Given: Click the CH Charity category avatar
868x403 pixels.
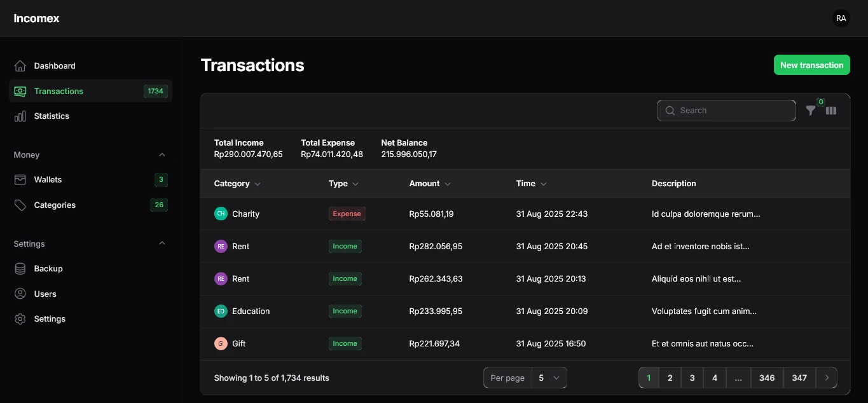Looking at the screenshot, I should [x=221, y=214].
